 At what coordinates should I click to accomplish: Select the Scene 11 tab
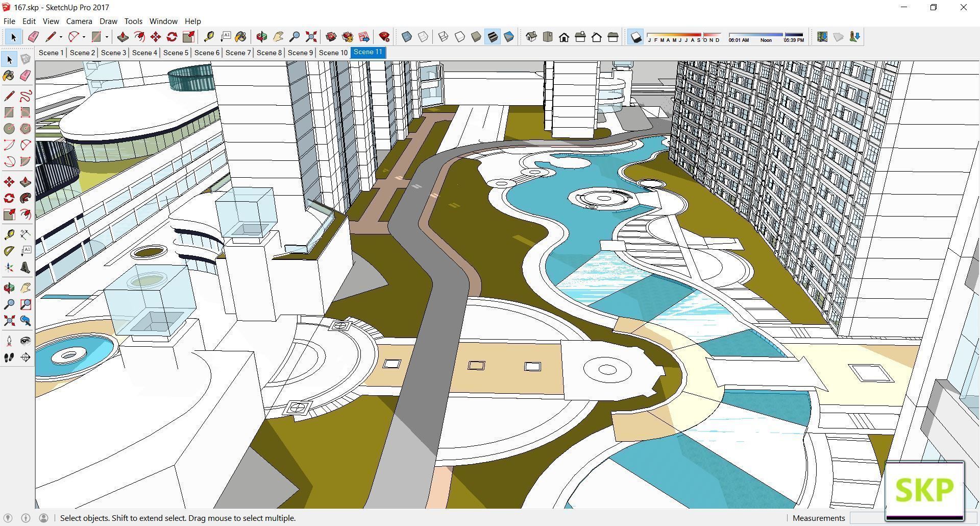(x=368, y=52)
